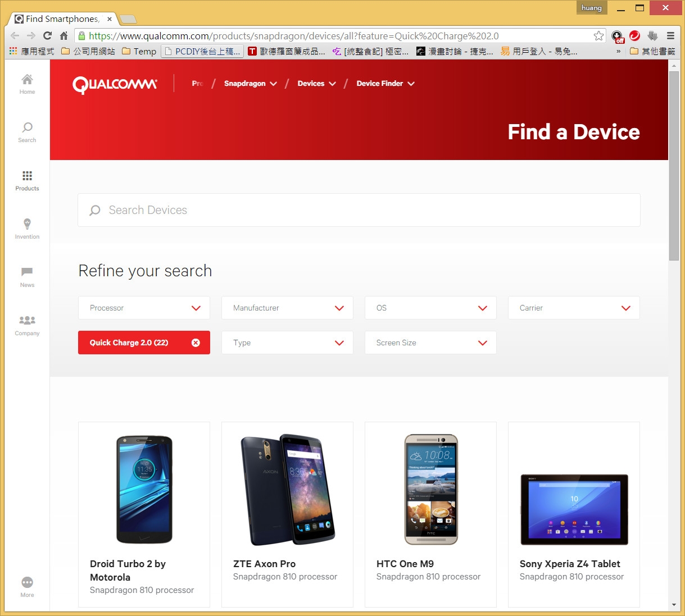Click the browser forward arrow
685x616 pixels.
pyautogui.click(x=31, y=36)
